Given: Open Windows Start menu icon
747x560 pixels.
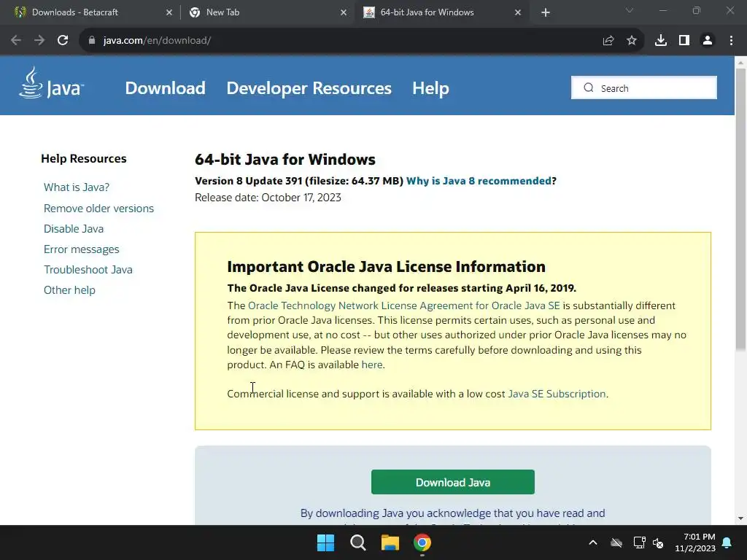Looking at the screenshot, I should [326, 542].
